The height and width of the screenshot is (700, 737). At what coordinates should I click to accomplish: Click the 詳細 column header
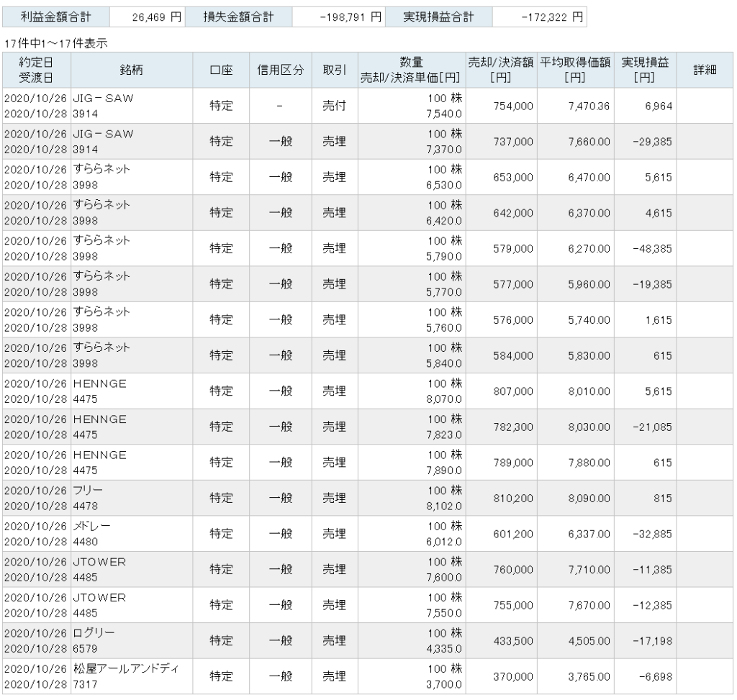click(x=705, y=70)
